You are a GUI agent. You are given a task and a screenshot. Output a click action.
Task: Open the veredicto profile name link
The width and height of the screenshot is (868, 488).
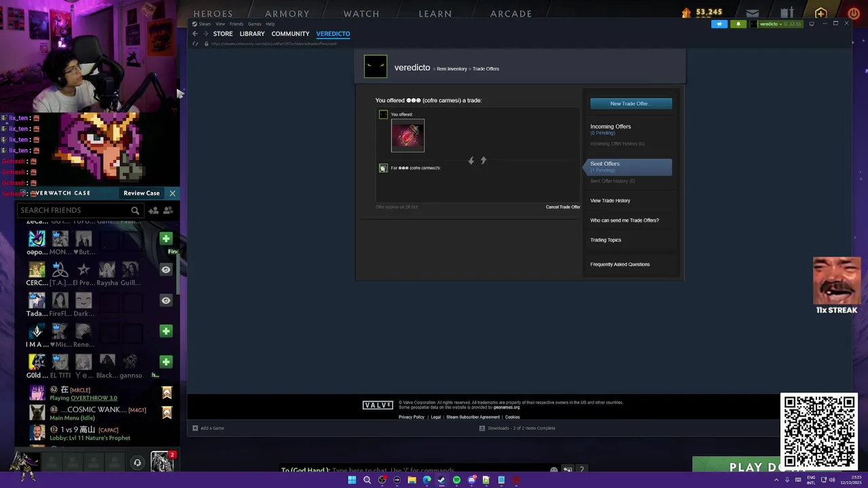412,68
